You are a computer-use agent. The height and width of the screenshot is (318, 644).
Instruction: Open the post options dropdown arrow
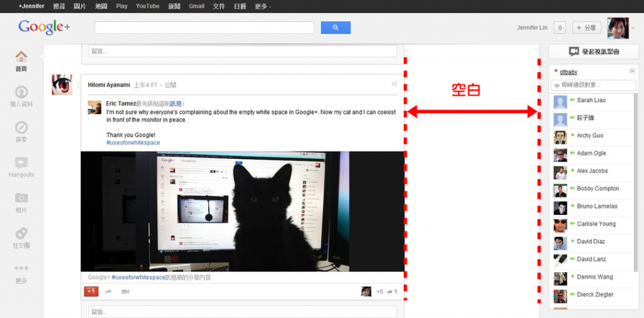(x=395, y=84)
